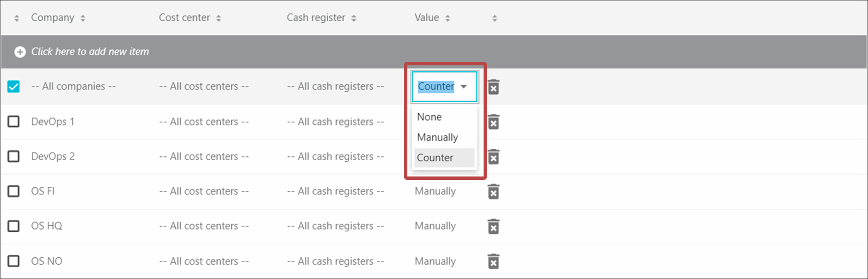Select the OS NO checkbox

[13, 261]
